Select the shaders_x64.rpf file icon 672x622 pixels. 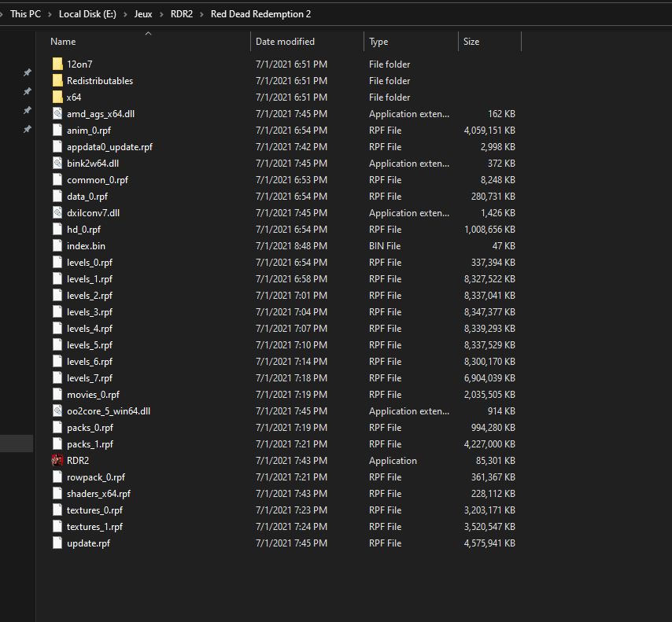click(x=57, y=494)
